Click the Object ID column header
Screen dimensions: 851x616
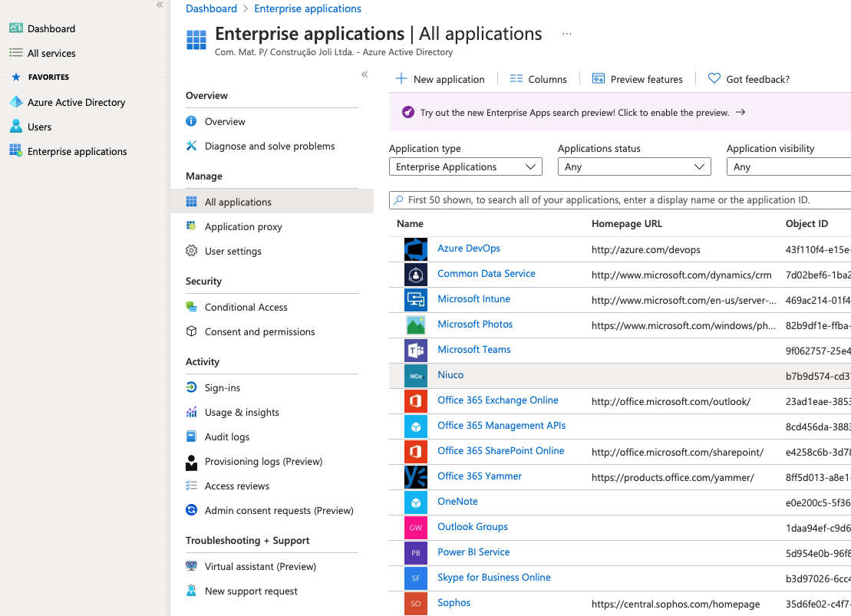(x=806, y=223)
